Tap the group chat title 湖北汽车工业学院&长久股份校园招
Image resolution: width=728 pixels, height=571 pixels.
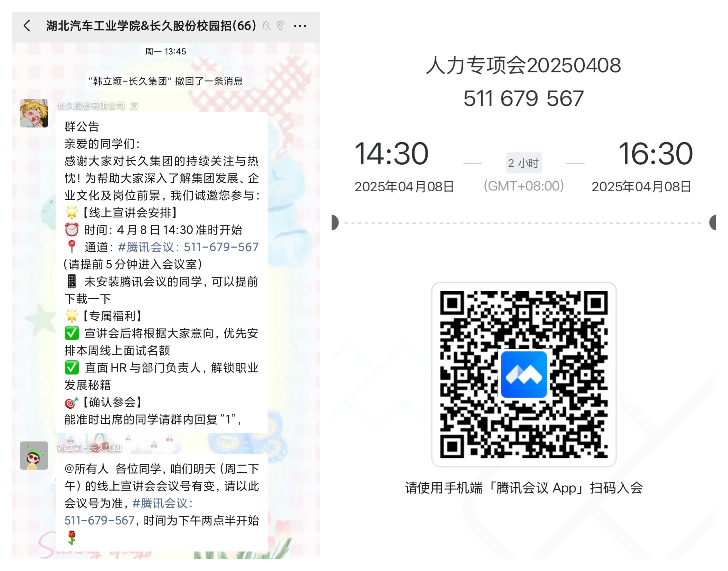pyautogui.click(x=151, y=26)
